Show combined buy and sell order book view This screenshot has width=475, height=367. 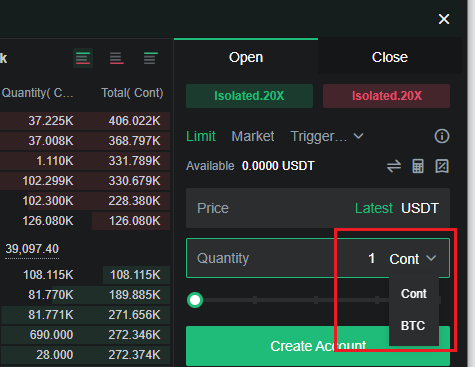(83, 58)
